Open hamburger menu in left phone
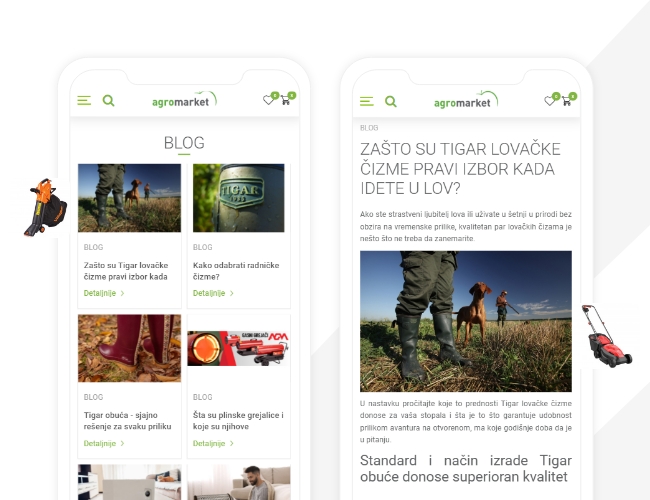This screenshot has width=650, height=500. pyautogui.click(x=84, y=100)
